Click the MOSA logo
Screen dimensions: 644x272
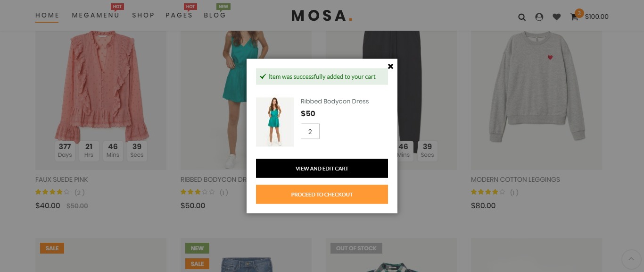[322, 16]
